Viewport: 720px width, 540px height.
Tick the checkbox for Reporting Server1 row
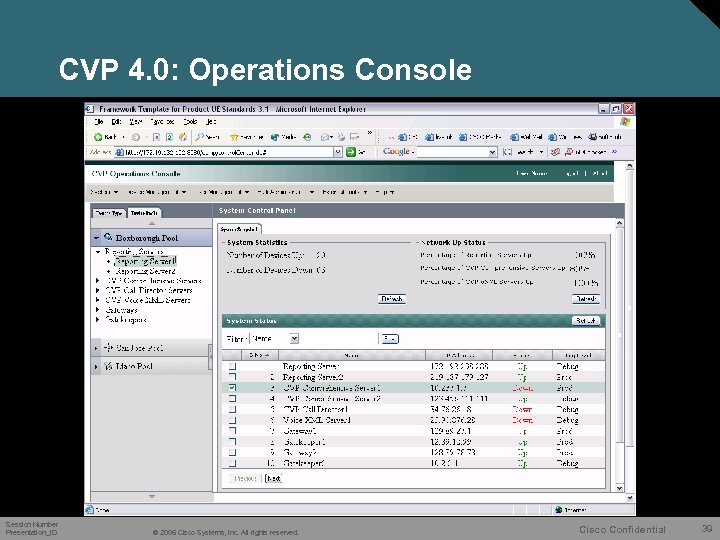coord(232,366)
